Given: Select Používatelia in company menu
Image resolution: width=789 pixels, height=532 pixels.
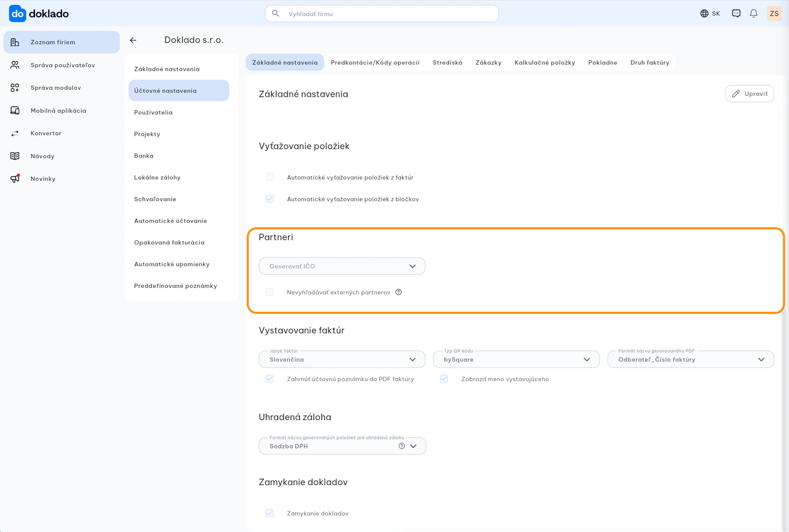Looking at the screenshot, I should 179,112.
